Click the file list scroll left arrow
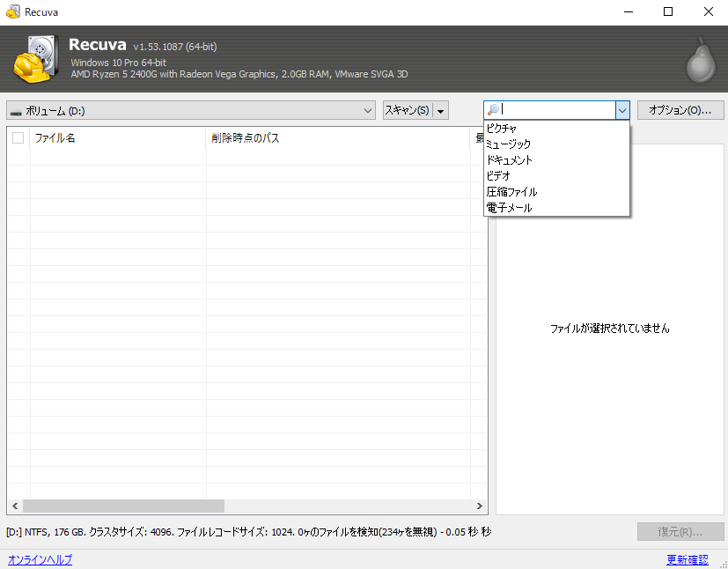This screenshot has width=728, height=569. (x=15, y=506)
